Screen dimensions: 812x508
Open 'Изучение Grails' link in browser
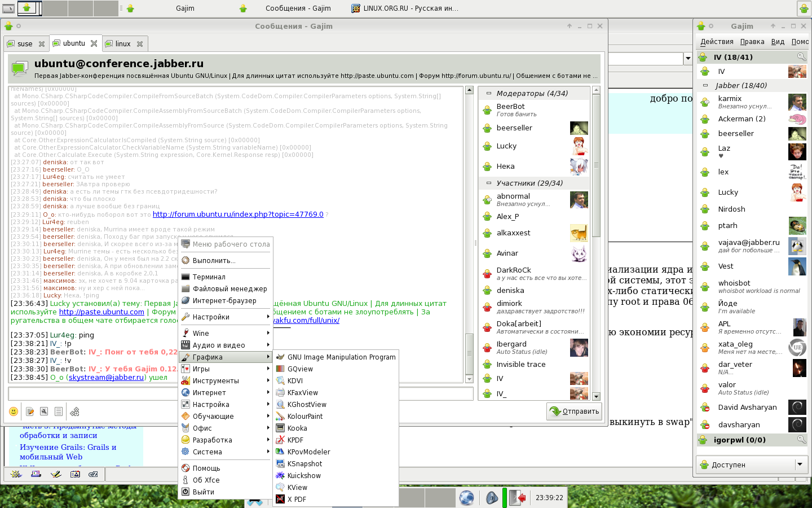tap(68, 452)
